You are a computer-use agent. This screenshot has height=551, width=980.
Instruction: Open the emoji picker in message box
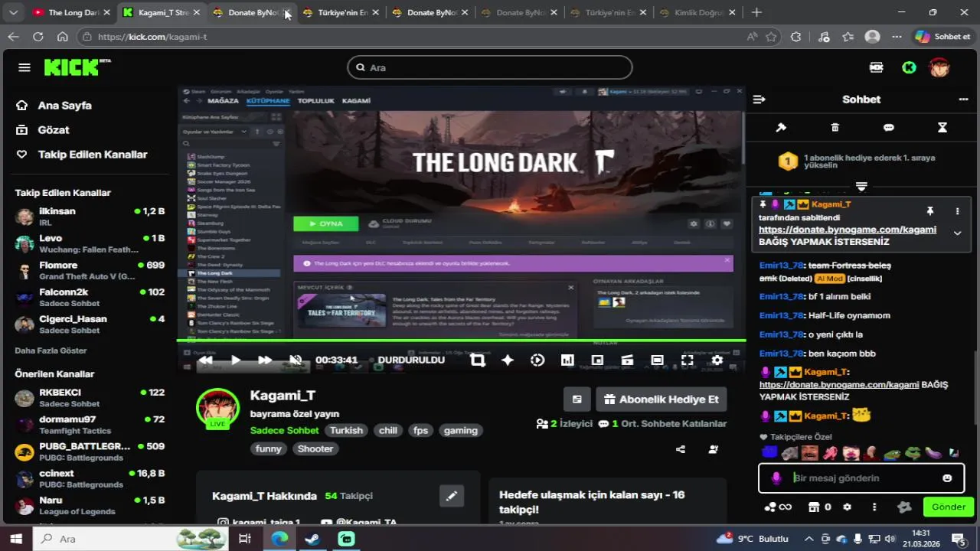click(947, 478)
